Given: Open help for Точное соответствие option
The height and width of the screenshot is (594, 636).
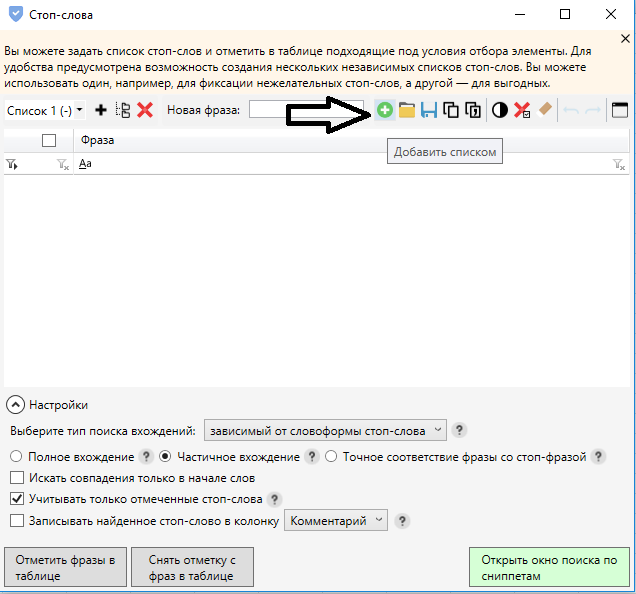Looking at the screenshot, I should [598, 457].
